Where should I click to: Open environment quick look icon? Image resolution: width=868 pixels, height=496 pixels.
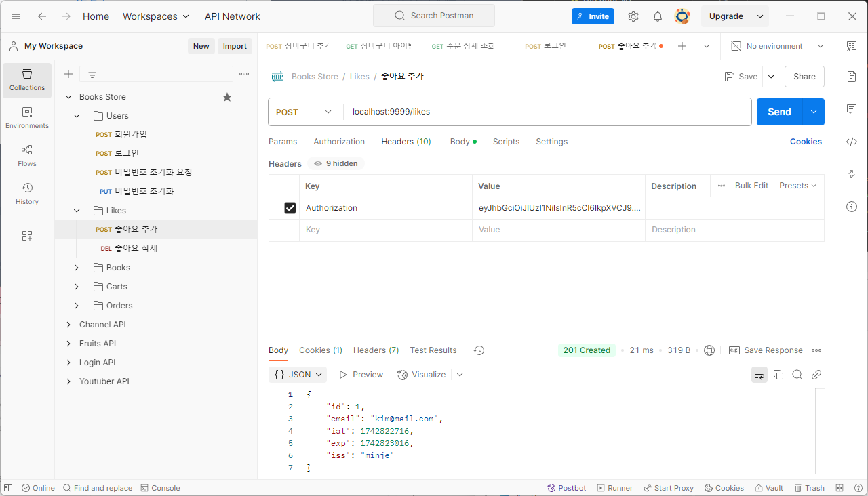pyautogui.click(x=852, y=46)
